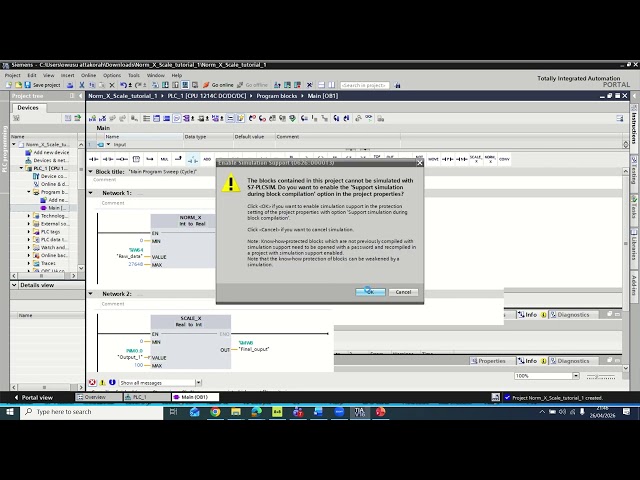Switch to the Overview tab at bottom
The width and height of the screenshot is (640, 480).
[99, 397]
